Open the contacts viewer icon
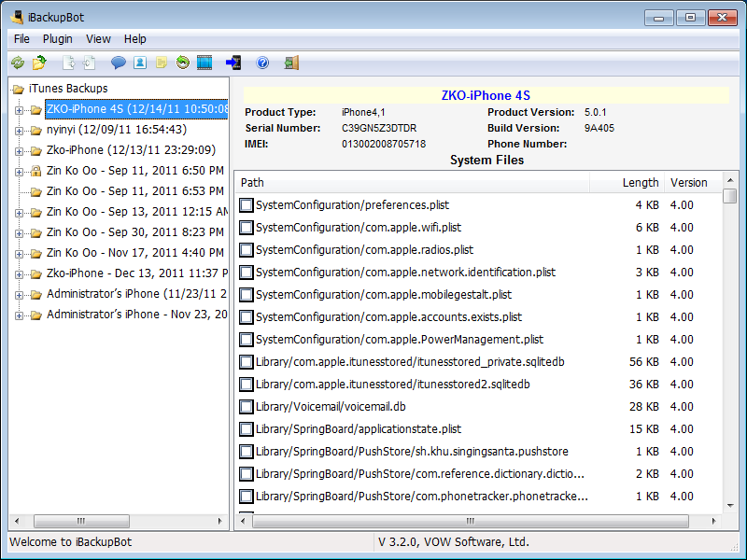This screenshot has width=747, height=560. click(139, 63)
